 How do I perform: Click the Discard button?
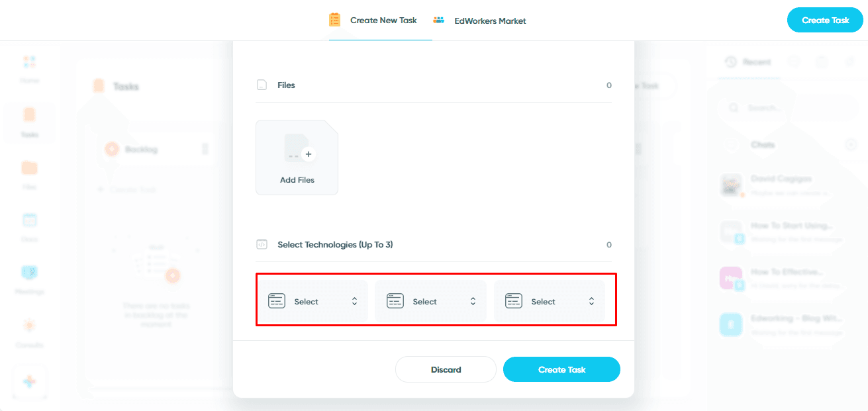pyautogui.click(x=446, y=369)
